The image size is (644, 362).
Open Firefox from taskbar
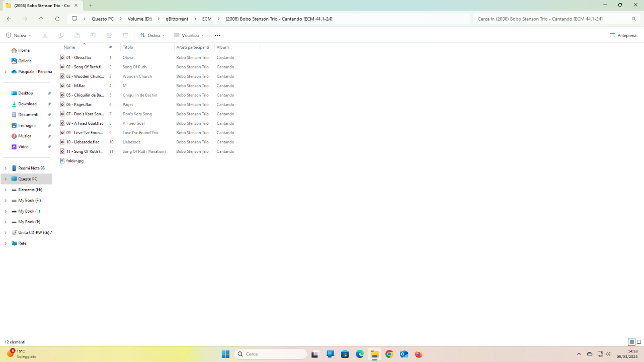click(x=419, y=354)
